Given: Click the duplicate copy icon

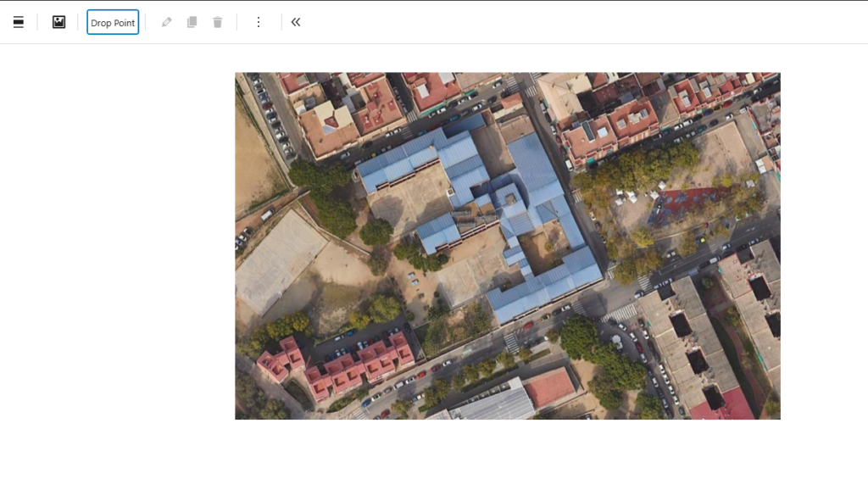Looking at the screenshot, I should (x=192, y=22).
